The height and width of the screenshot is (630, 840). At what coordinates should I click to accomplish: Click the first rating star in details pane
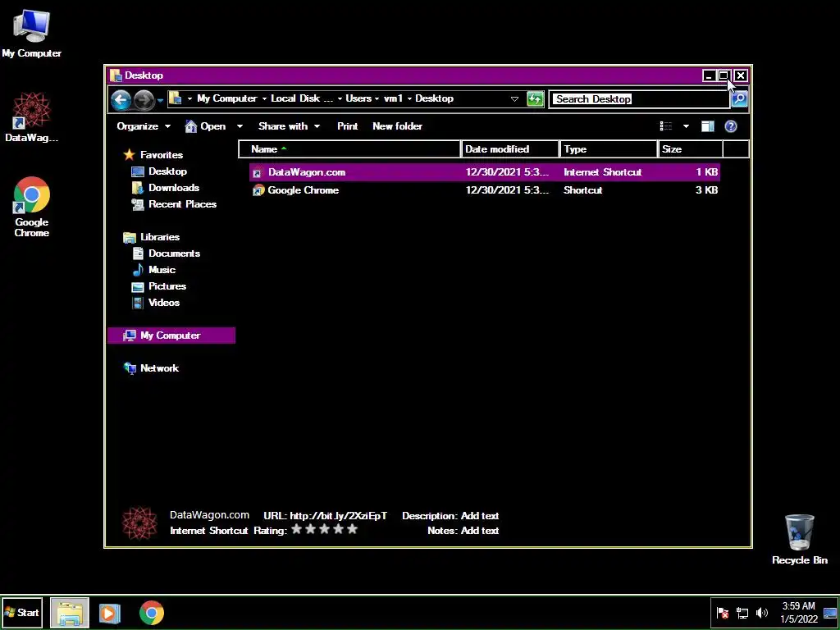(x=296, y=529)
